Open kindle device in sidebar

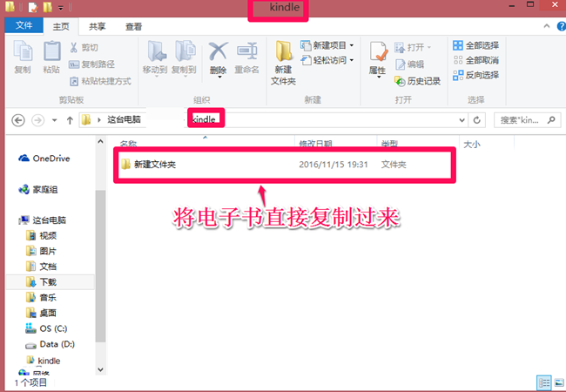44,361
